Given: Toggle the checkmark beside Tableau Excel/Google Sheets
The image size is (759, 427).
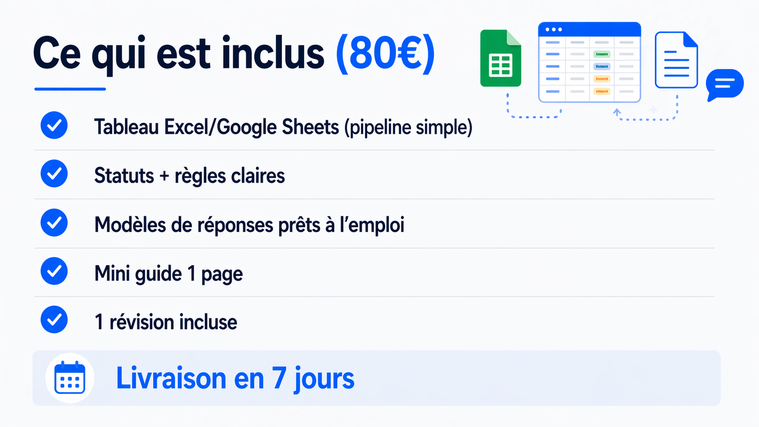Looking at the screenshot, I should click(53, 127).
